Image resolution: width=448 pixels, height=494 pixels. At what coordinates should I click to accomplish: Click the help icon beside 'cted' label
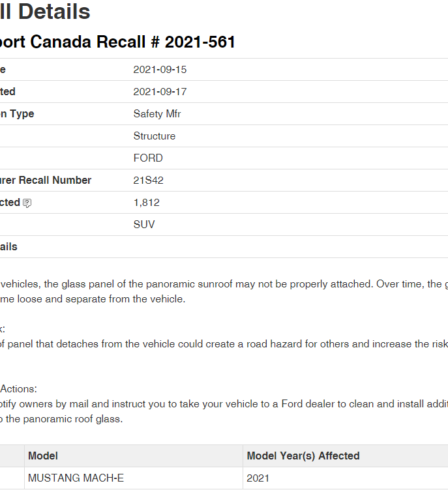click(x=27, y=203)
